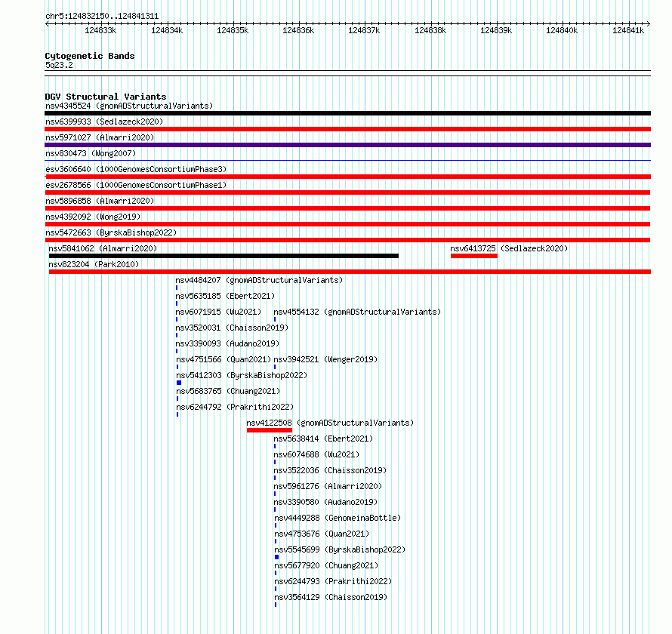
Task: Open nsv5841062 Almarri2020 label
Action: 103,248
